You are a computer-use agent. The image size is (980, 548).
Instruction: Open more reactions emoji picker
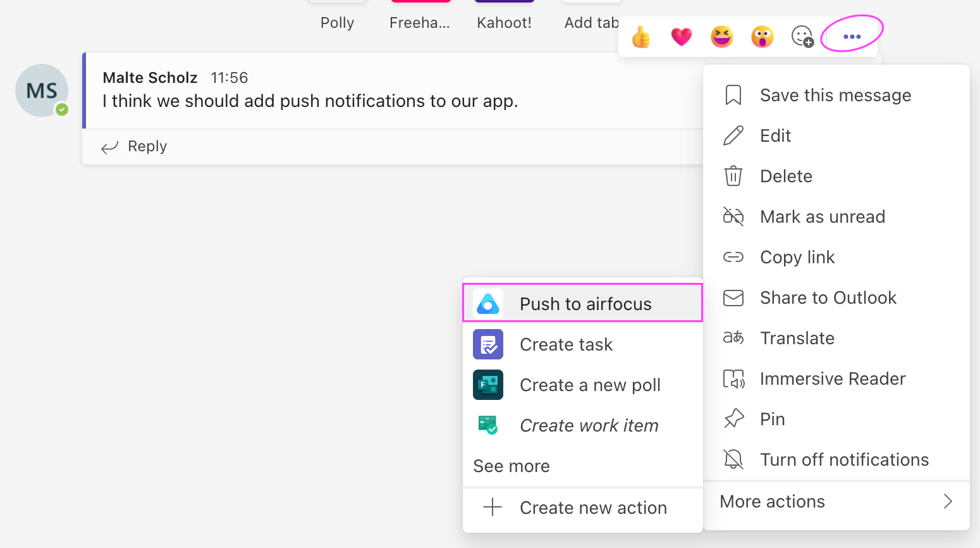tap(802, 37)
